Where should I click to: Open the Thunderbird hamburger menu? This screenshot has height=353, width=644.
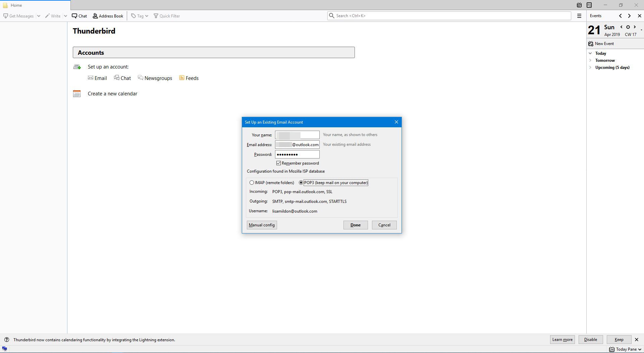click(x=579, y=16)
